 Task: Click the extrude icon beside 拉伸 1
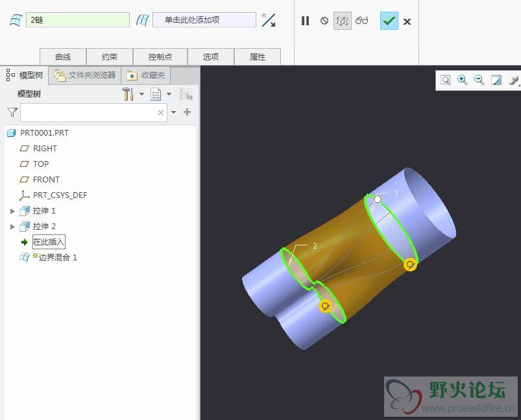25,211
